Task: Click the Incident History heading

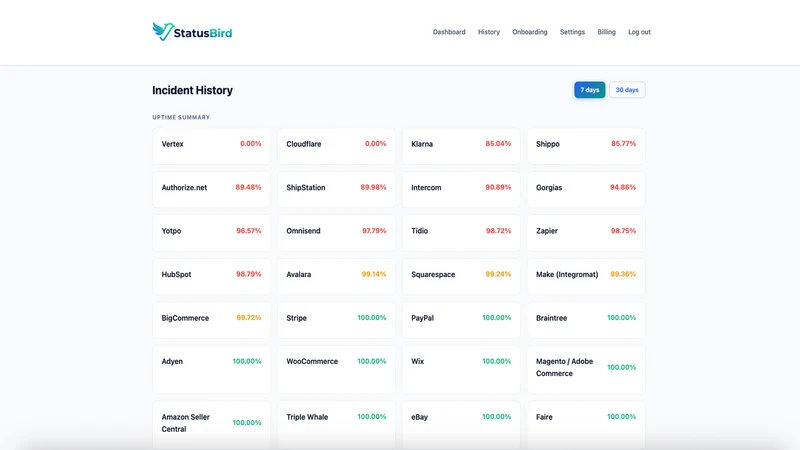Action: tap(192, 90)
